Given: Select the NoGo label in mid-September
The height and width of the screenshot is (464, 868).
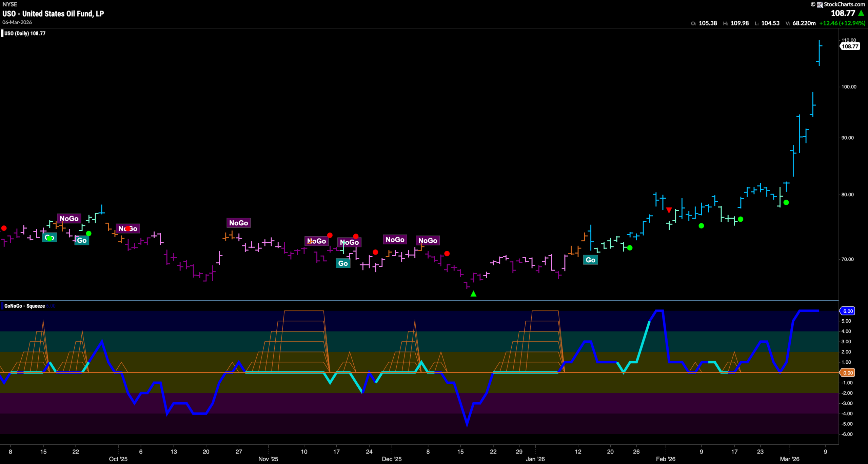Looking at the screenshot, I should [69, 219].
